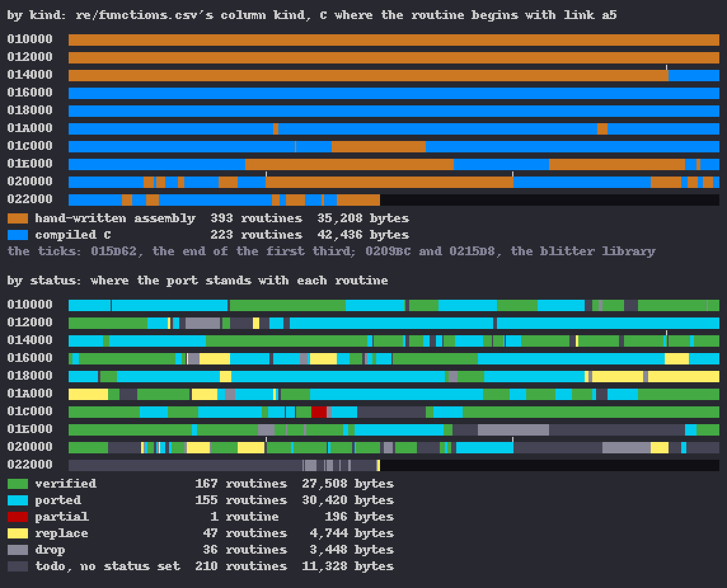Select the cyan ported legend swatch
727x588 pixels.
click(x=18, y=500)
